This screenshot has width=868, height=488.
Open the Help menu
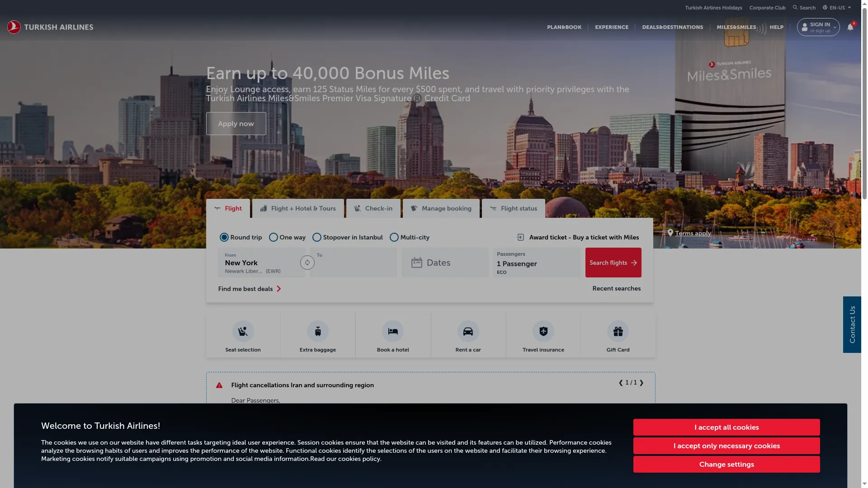[777, 27]
